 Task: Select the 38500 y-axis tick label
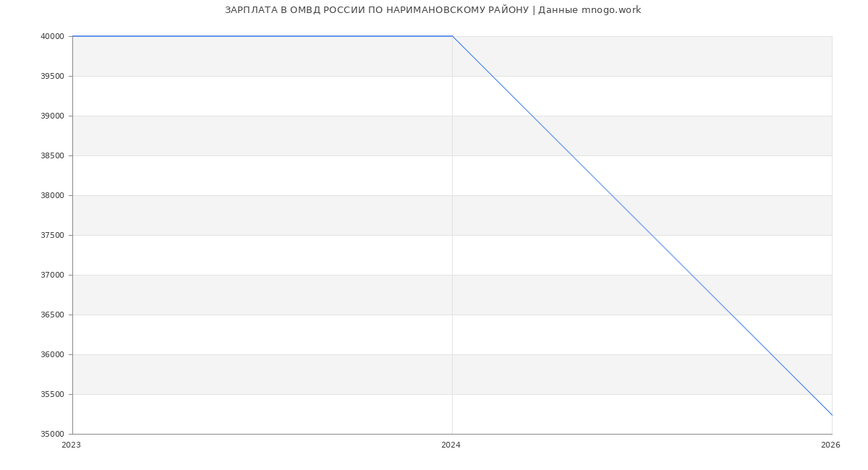54,156
